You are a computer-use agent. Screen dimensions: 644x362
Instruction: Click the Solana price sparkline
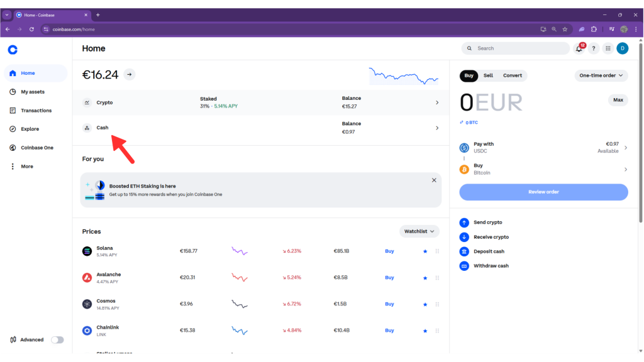pos(240,251)
